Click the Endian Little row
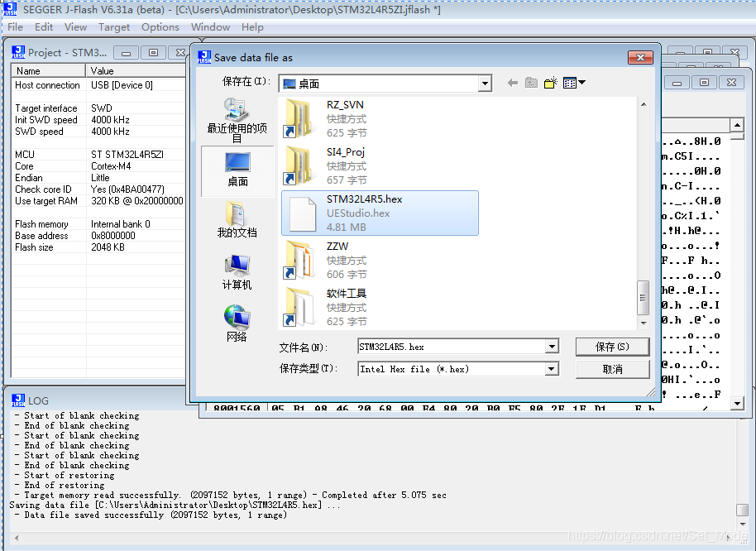Screen dimensions: 756x551 pos(98,177)
